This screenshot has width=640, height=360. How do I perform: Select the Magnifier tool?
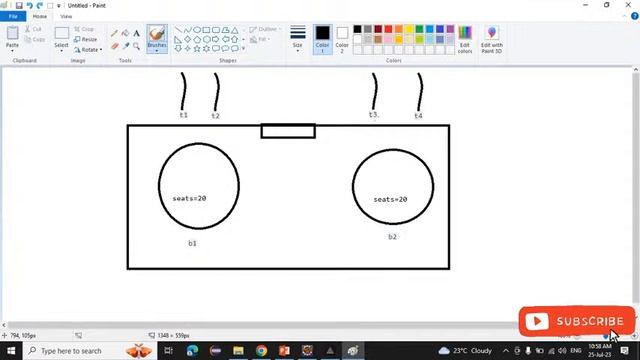tap(136, 46)
